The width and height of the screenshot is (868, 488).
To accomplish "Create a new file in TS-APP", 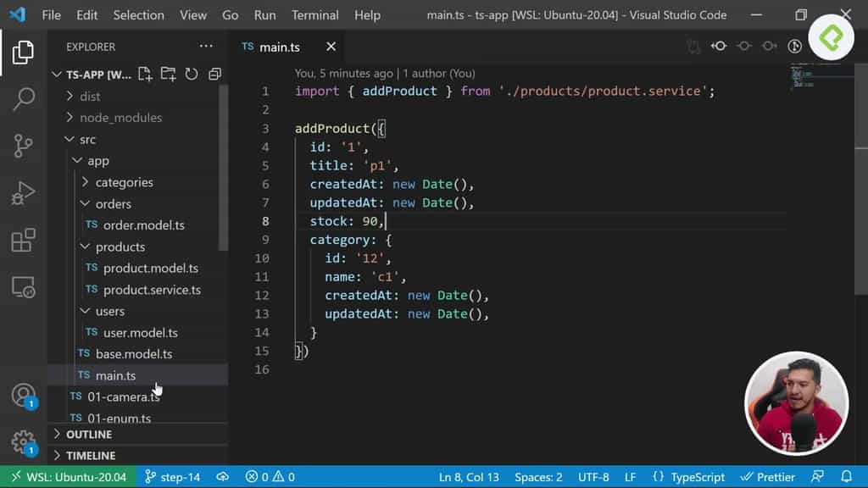I will (146, 75).
